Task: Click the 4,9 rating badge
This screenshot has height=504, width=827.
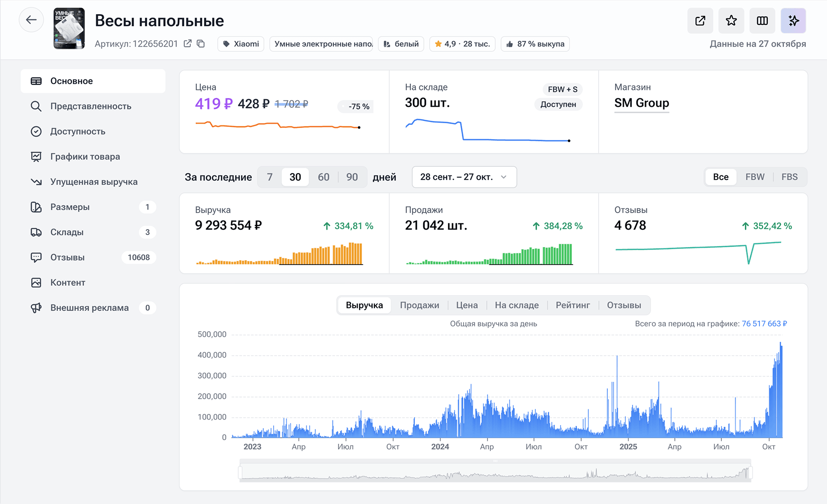Action: [462, 44]
